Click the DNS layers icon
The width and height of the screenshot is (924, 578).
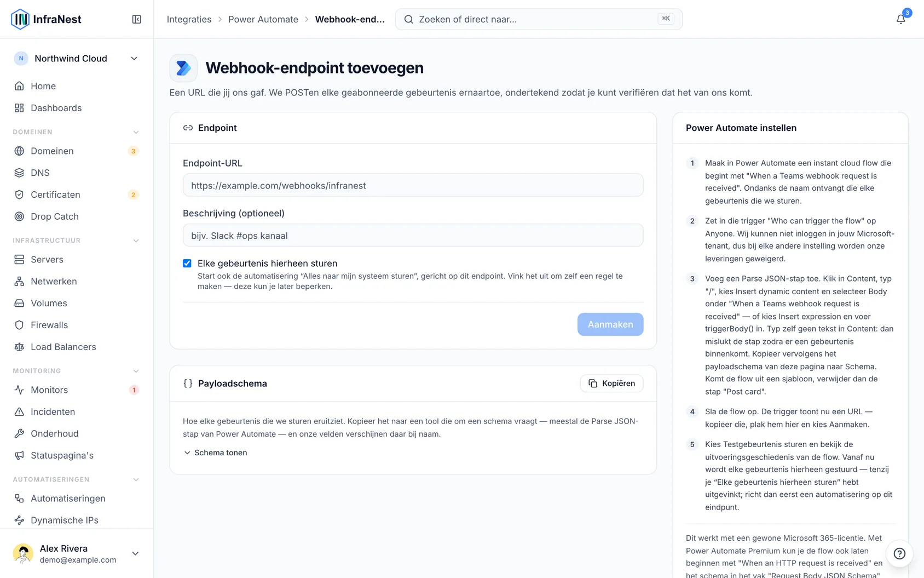pyautogui.click(x=19, y=173)
